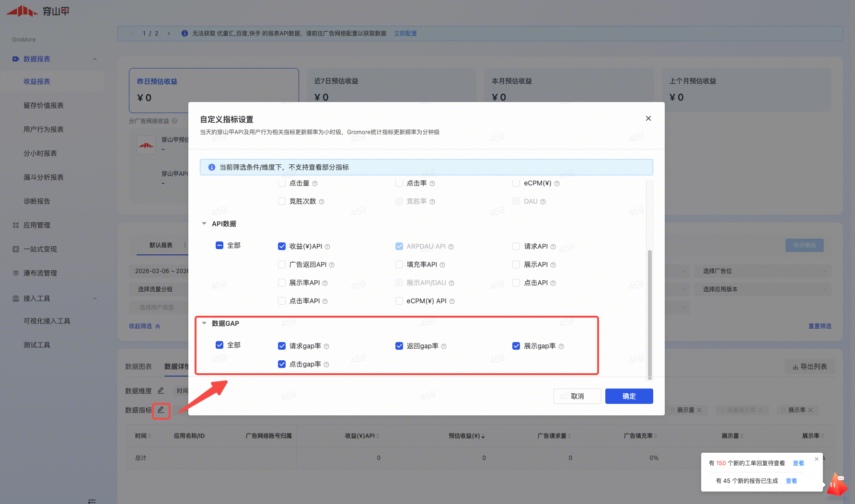This screenshot has height=504, width=855.
Task: Toggle the 全部 checkbox under 数据GAP
Action: (220, 345)
